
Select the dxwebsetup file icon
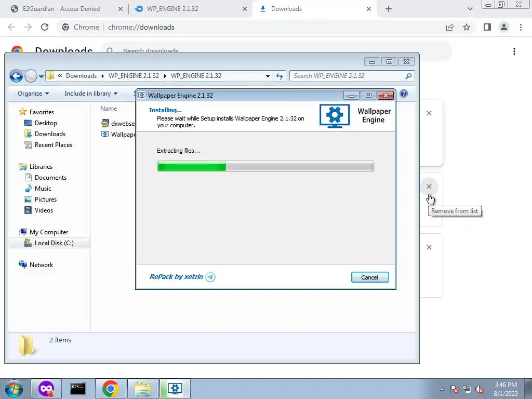[105, 123]
